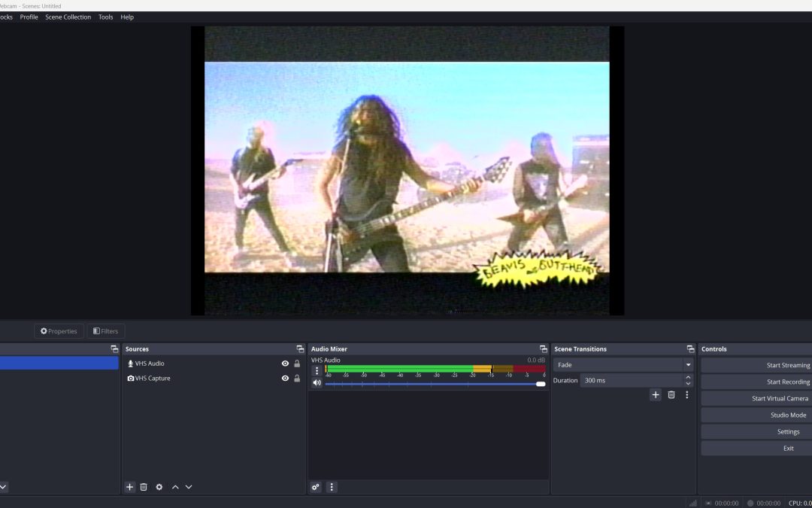Toggle visibility of VHS Capture source
Screen dimensions: 812x508
coord(285,379)
